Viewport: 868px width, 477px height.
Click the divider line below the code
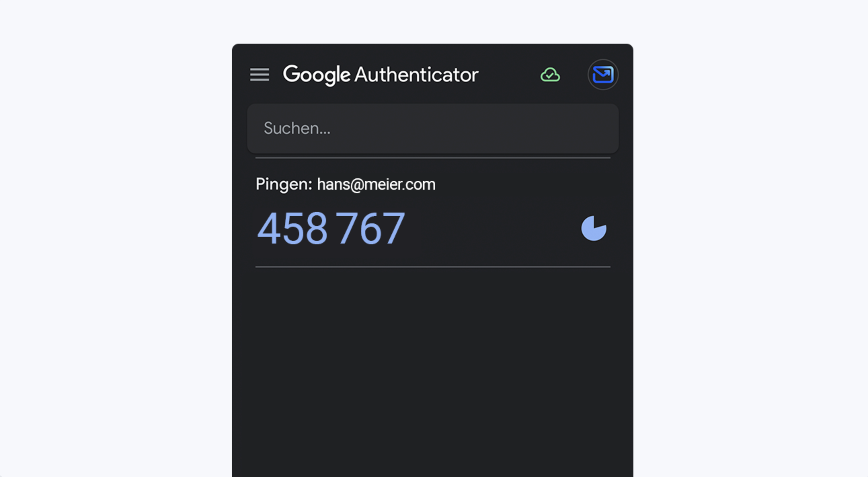point(433,267)
